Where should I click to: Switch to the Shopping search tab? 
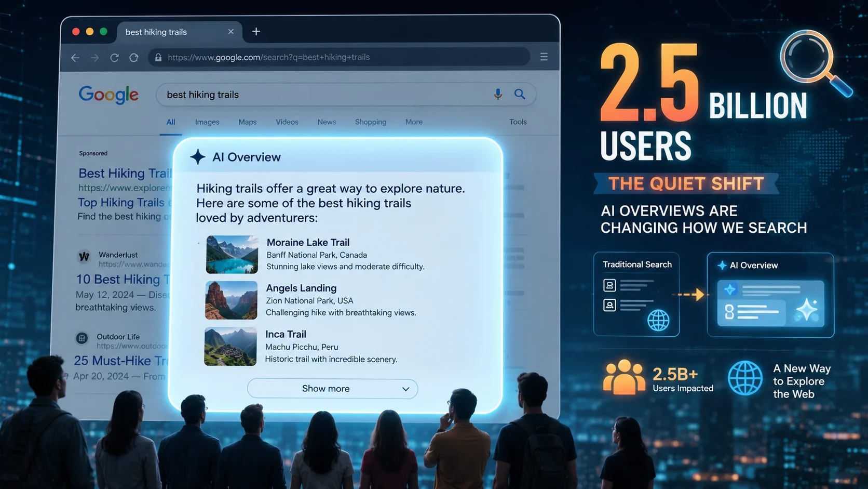pos(371,122)
